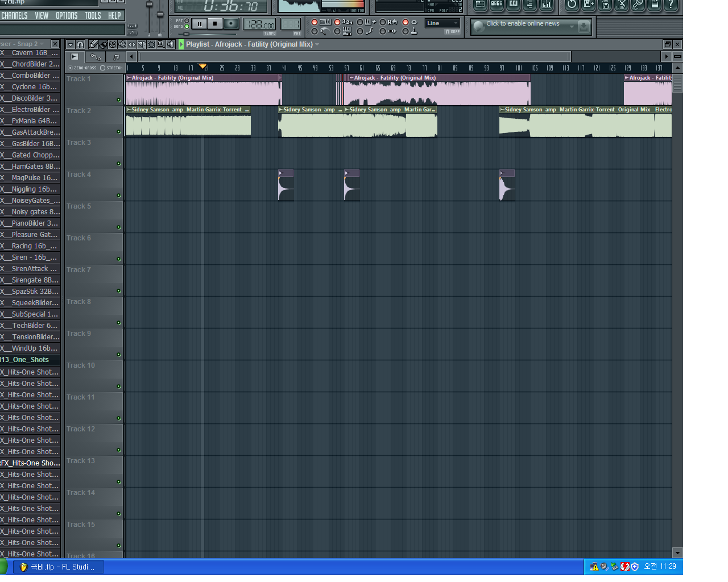Click the green play indicator beside Playlist title
Viewport: 728px width, 582px height.
(x=181, y=44)
